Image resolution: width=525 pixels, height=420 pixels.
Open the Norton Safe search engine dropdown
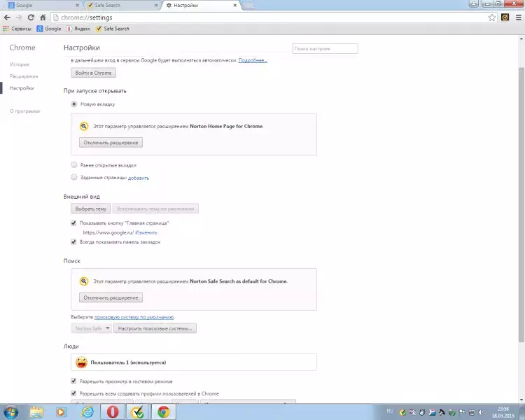91,328
